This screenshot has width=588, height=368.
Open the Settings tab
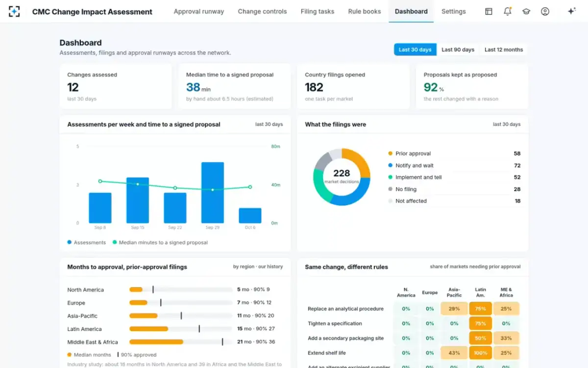pos(454,11)
